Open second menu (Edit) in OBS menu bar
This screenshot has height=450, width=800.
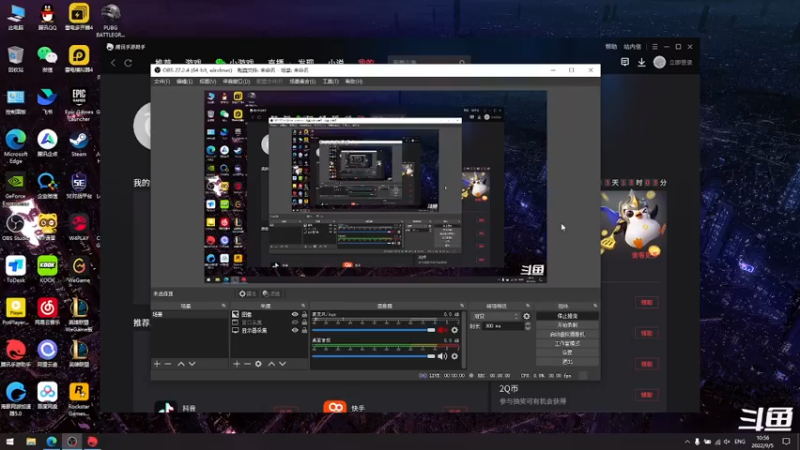tap(184, 82)
